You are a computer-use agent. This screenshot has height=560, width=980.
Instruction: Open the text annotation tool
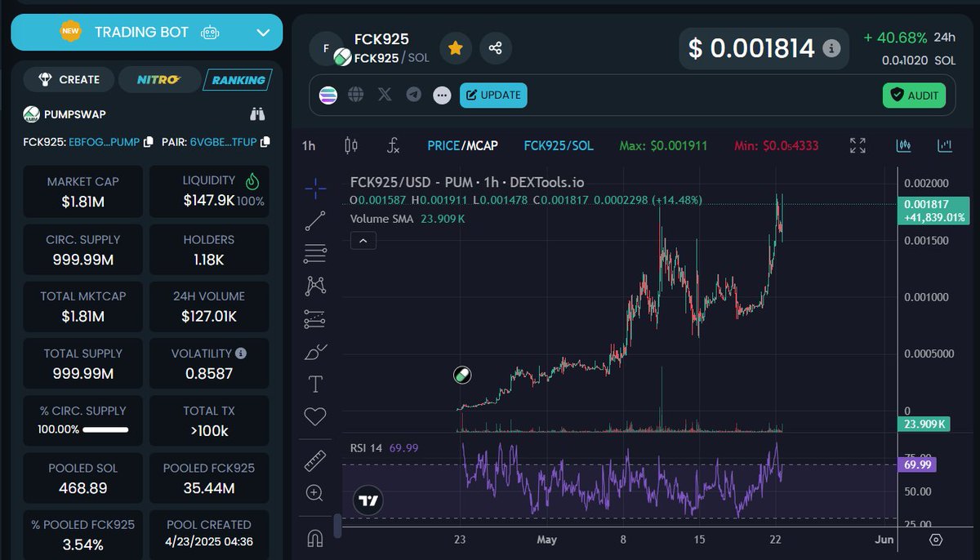point(315,383)
